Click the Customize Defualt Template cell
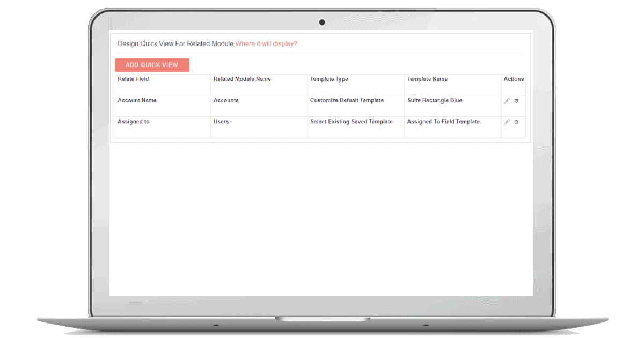Viewport: 644px width, 338px height. pos(347,101)
